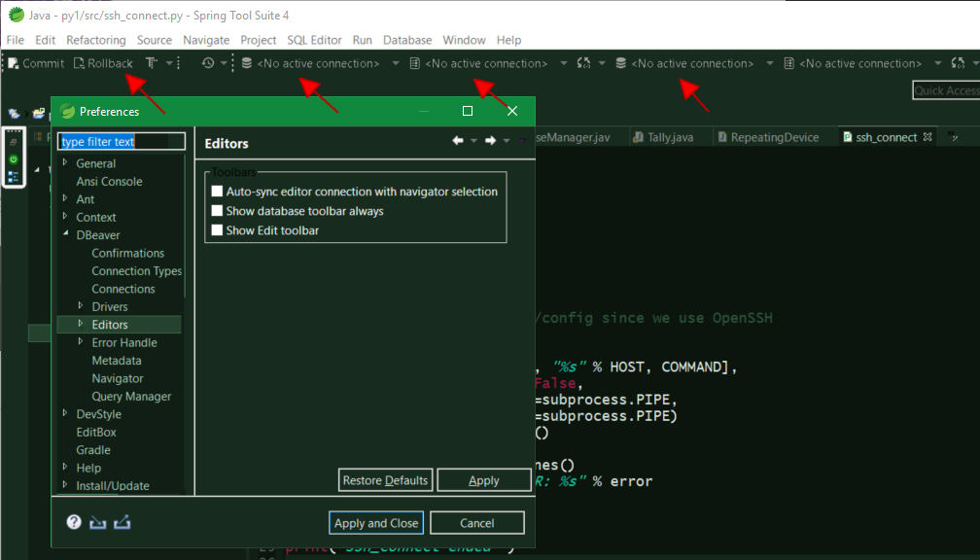Screen dimensions: 980x560
Task: Select Query Manager under DBeaver
Action: tap(131, 397)
